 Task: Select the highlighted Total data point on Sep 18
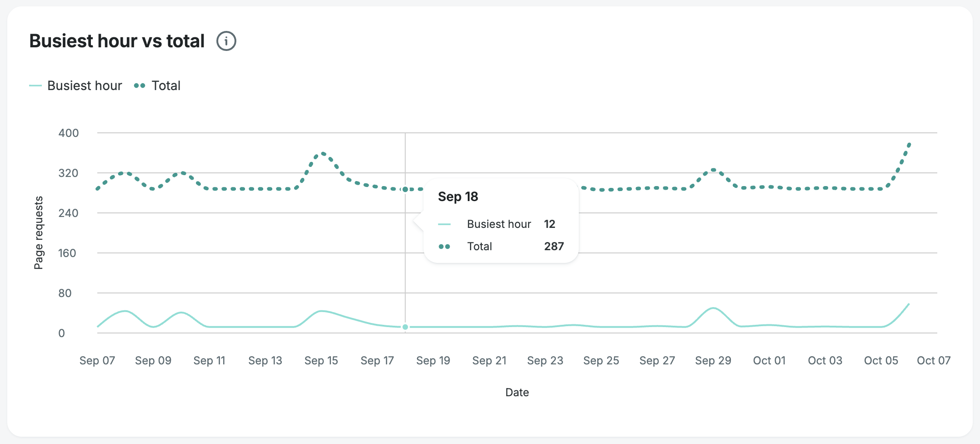(405, 189)
